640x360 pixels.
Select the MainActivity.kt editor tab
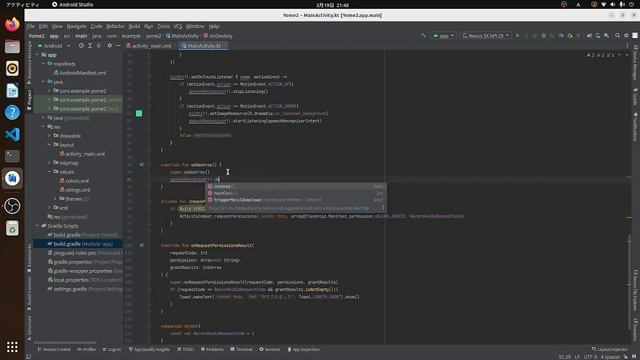coord(203,46)
